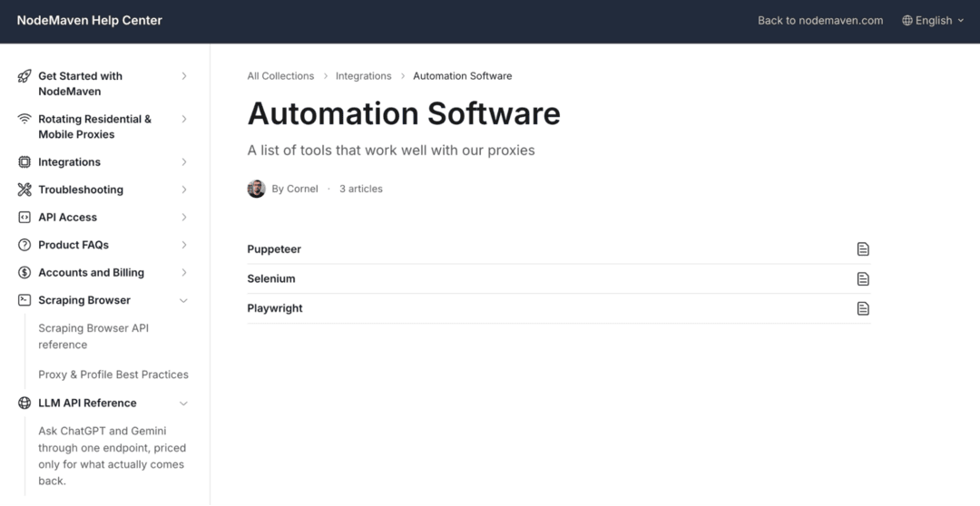Expand the Integrations sidebar chevron
Screen dimensions: 980x506
(183, 161)
